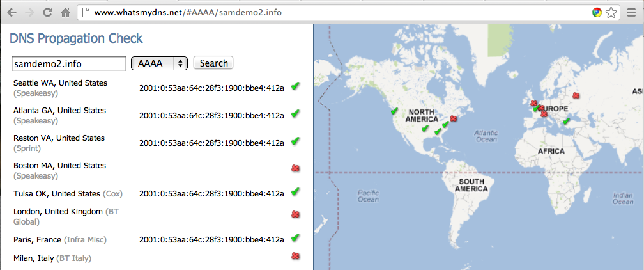Click the red cross icon for London row

coord(295,214)
